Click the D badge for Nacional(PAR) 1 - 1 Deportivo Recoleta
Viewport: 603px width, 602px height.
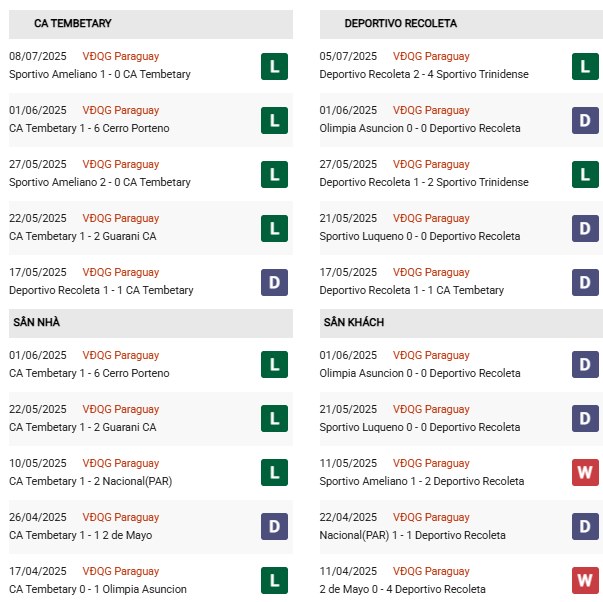(x=585, y=527)
